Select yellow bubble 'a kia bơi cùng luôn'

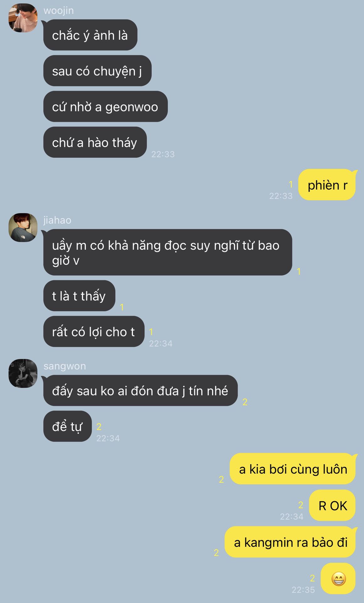[x=293, y=469]
